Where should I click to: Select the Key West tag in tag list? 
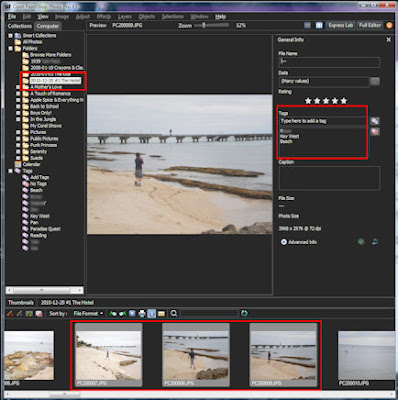click(x=289, y=136)
